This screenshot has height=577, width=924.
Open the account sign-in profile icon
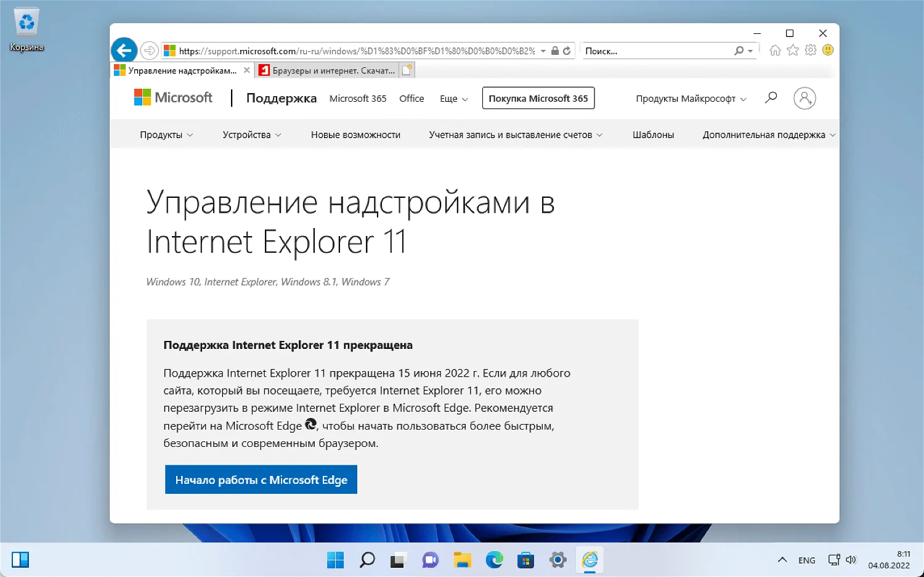[804, 98]
